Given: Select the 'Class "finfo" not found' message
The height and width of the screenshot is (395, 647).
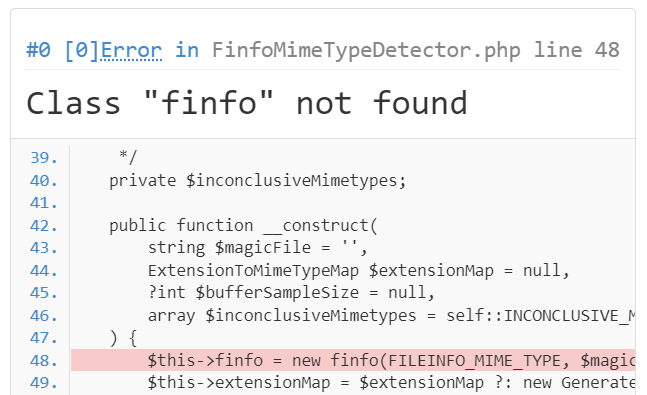Looking at the screenshot, I should 247,103.
